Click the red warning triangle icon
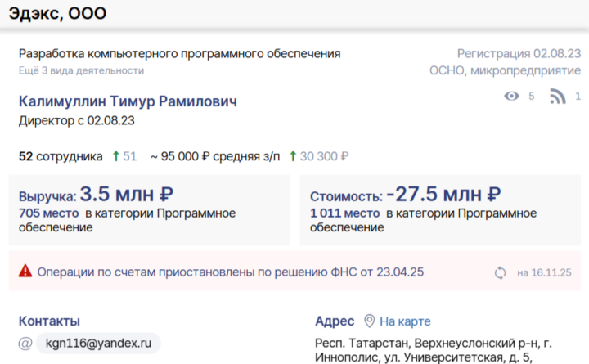Image resolution: width=589 pixels, height=364 pixels. (25, 271)
